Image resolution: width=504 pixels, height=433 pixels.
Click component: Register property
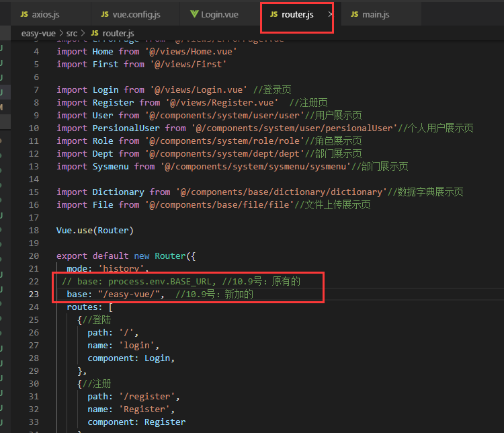click(x=136, y=422)
